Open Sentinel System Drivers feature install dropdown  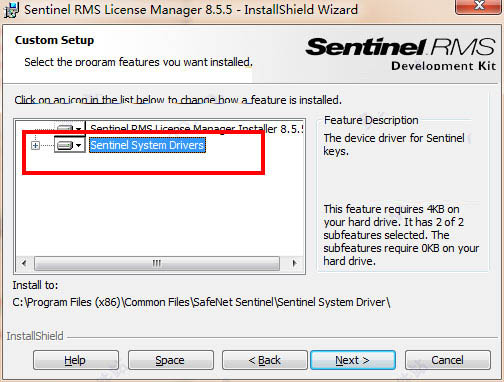click(x=69, y=145)
